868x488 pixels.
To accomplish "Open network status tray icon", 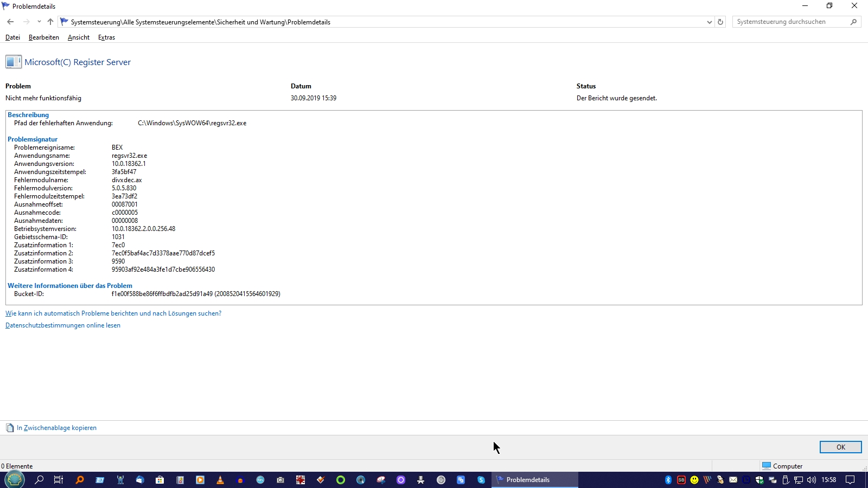I will tap(799, 480).
